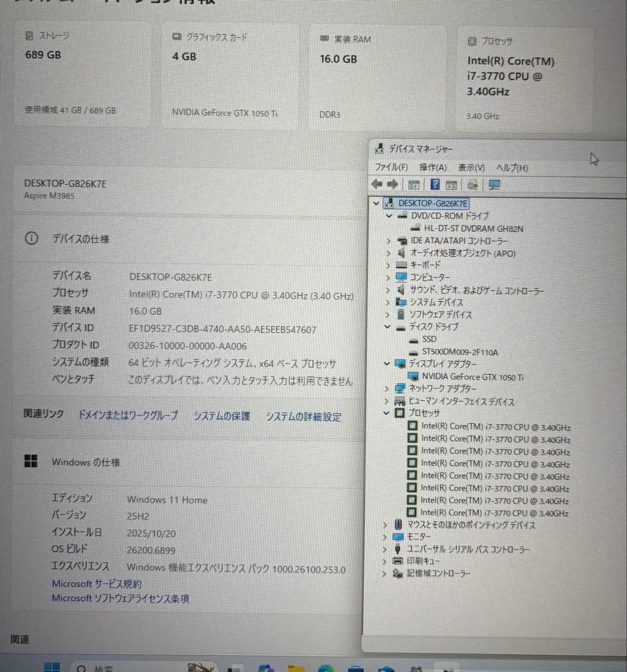Select the Properties icon in Device Manager toolbar
Viewport: 627px width, 672px height.
pos(451,184)
